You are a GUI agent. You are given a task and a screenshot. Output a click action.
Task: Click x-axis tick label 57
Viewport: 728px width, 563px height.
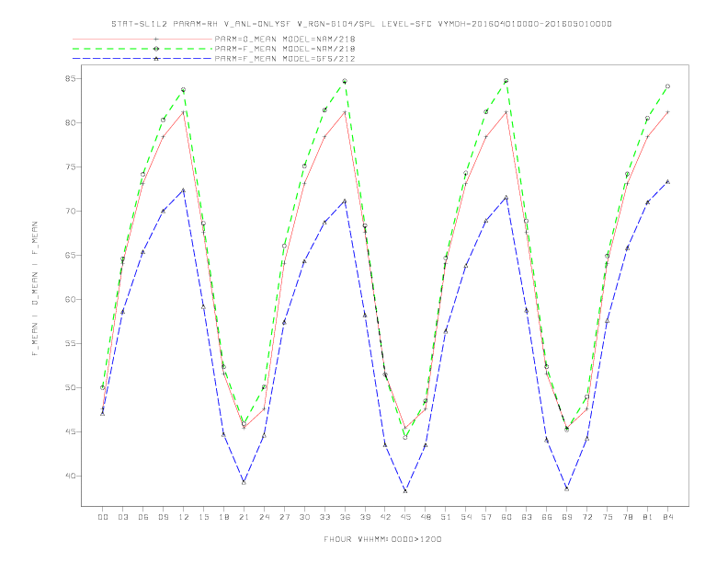486,517
